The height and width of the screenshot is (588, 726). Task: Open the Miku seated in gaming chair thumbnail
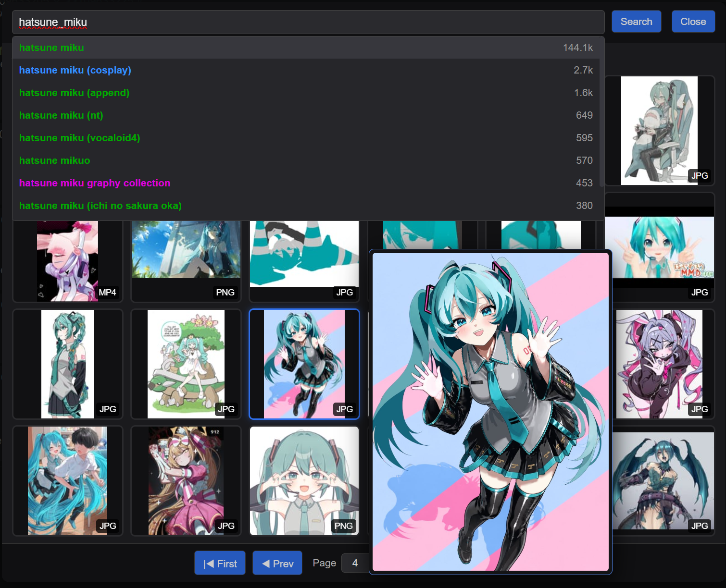tap(659, 131)
